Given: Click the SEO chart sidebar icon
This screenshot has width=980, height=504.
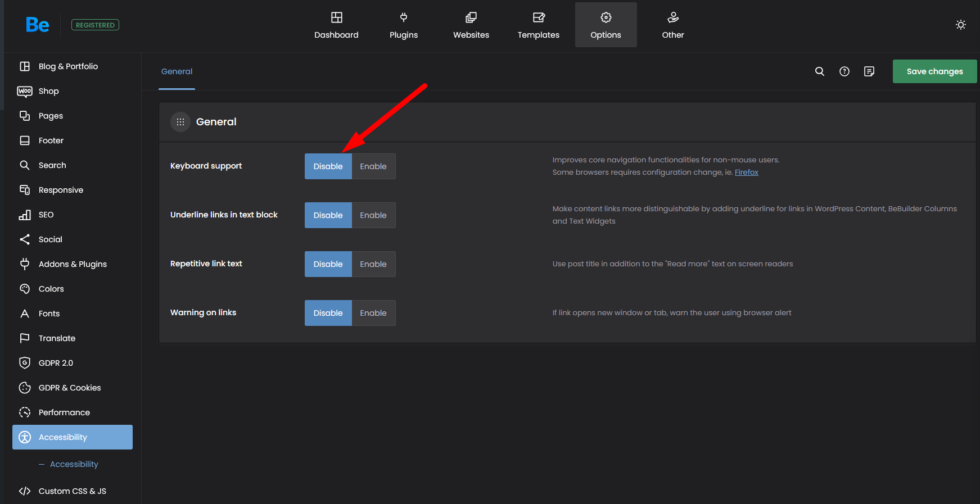Looking at the screenshot, I should pyautogui.click(x=25, y=215).
